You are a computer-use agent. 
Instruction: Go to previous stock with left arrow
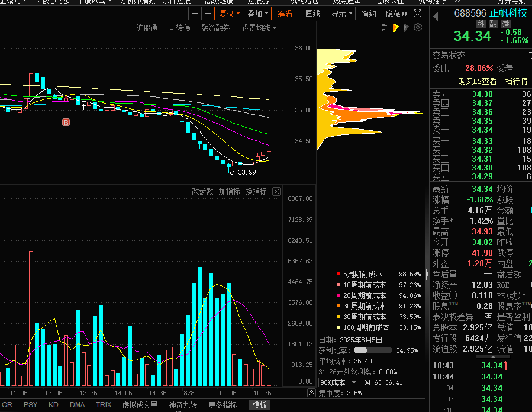tap(436, 16)
